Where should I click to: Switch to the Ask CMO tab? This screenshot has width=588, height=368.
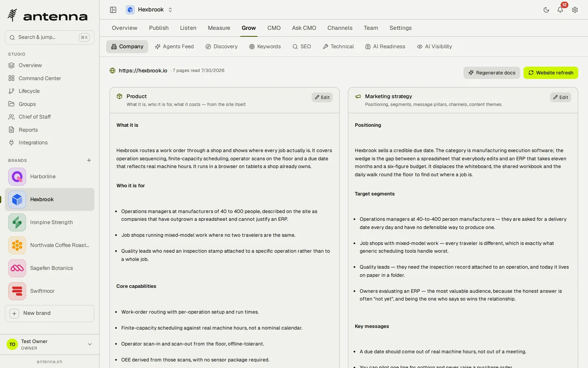pos(304,28)
